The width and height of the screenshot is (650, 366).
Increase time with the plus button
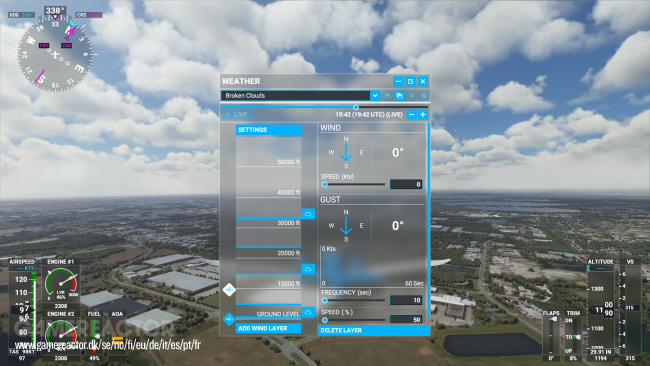click(x=423, y=115)
